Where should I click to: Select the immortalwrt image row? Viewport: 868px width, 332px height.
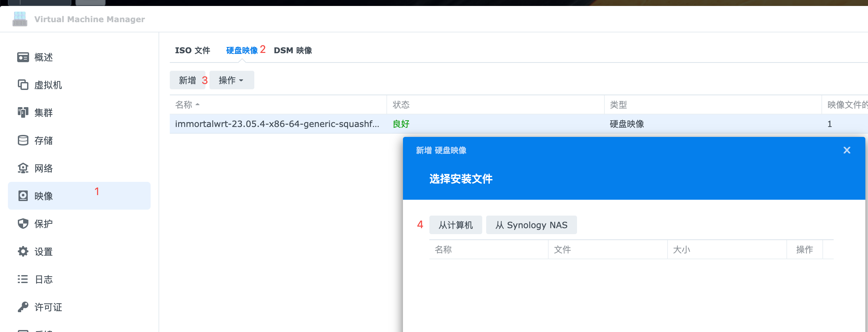[x=519, y=124]
